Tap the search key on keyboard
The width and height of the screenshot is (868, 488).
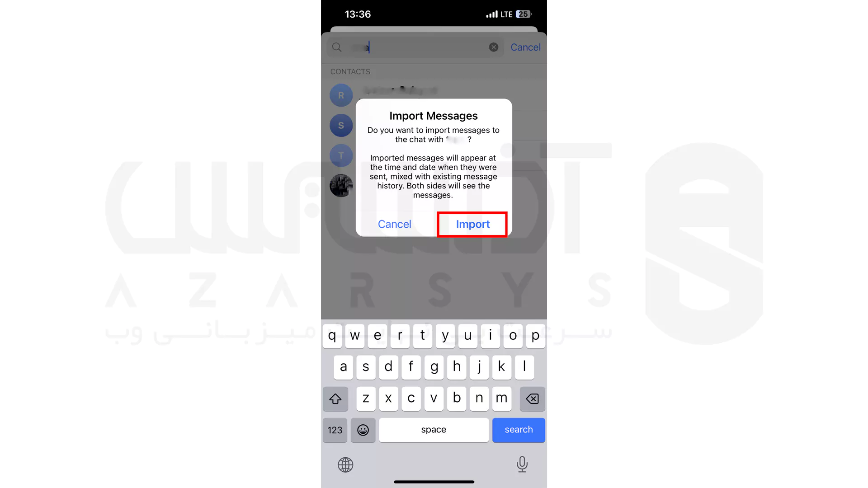pos(518,430)
